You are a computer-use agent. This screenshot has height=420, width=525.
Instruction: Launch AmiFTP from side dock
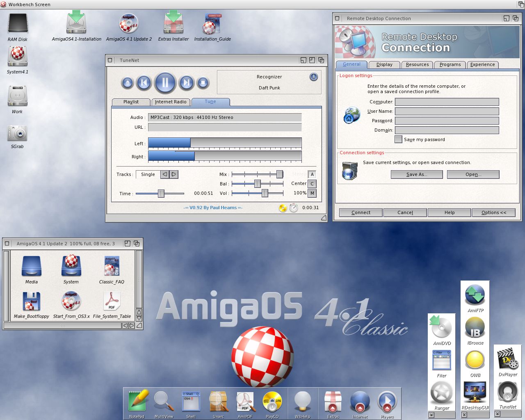click(x=475, y=294)
